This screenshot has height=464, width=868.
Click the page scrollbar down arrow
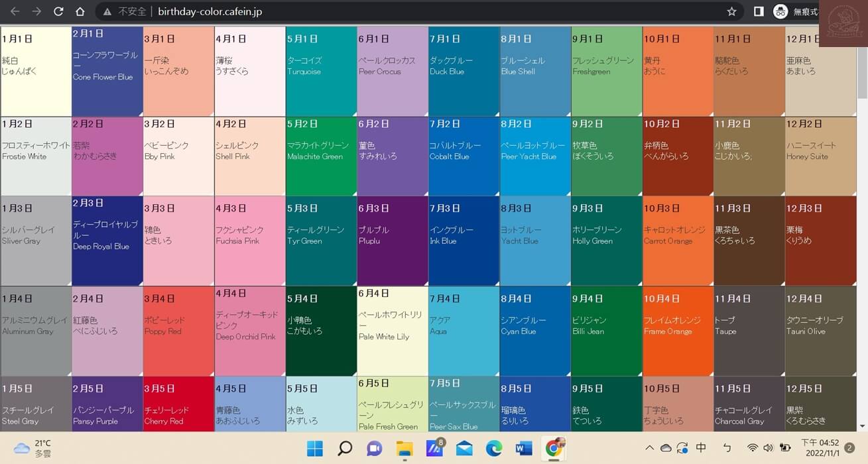[x=862, y=426]
